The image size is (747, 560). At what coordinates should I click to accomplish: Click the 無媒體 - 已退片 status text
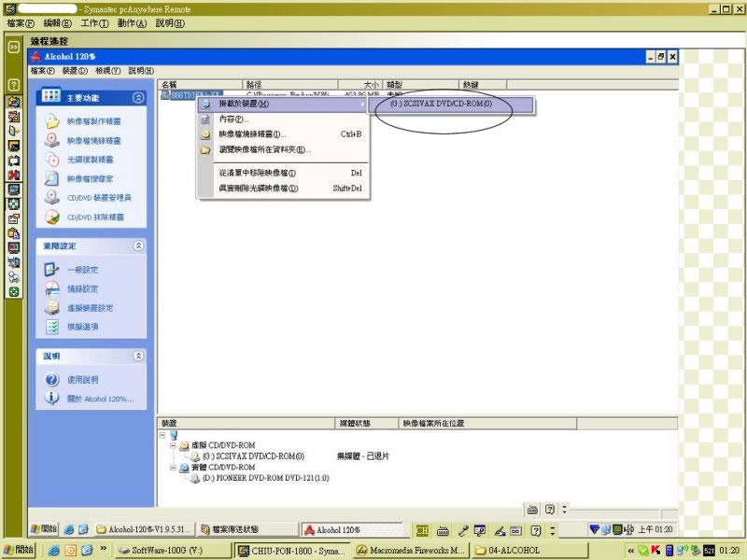click(363, 456)
